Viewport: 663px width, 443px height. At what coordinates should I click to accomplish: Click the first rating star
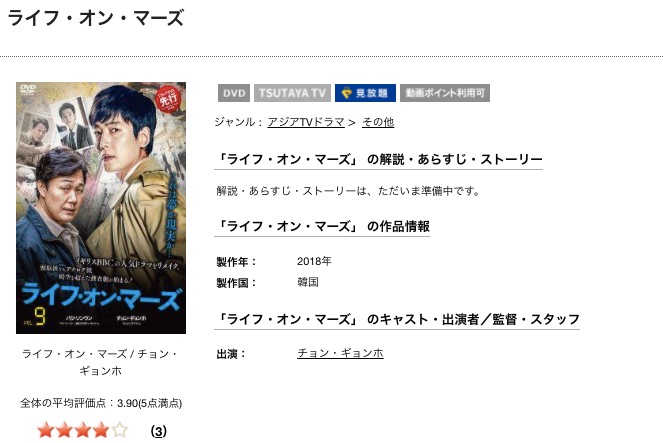[x=46, y=431]
